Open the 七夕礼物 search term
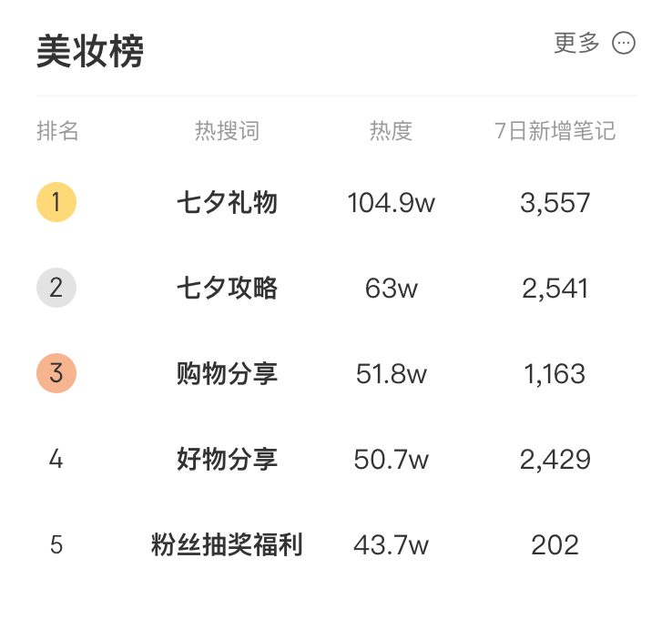 227,202
